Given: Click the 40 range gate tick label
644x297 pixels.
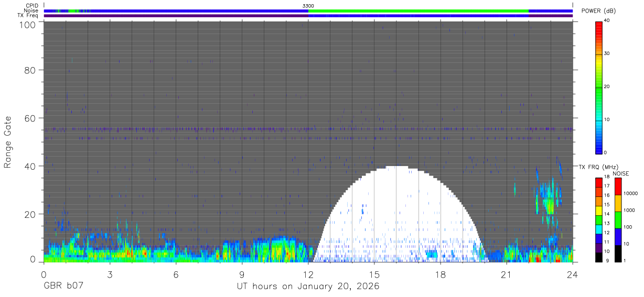Looking at the screenshot, I should pyautogui.click(x=30, y=166).
